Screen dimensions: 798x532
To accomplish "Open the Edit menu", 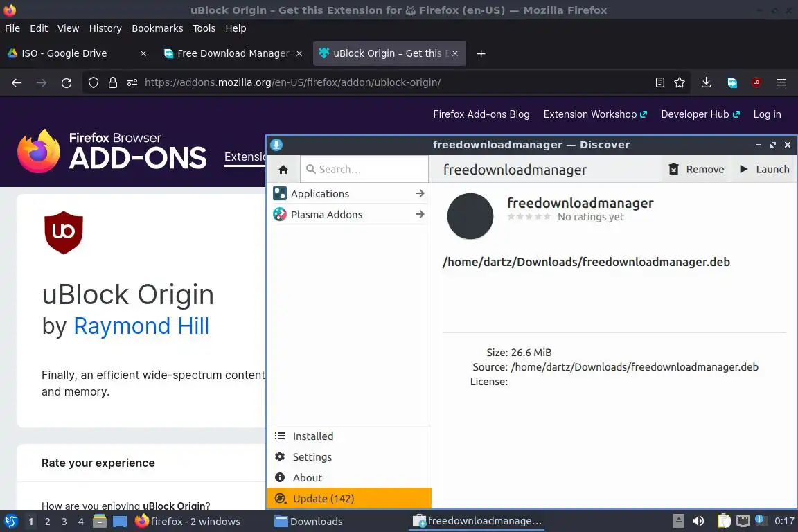I will [x=39, y=28].
